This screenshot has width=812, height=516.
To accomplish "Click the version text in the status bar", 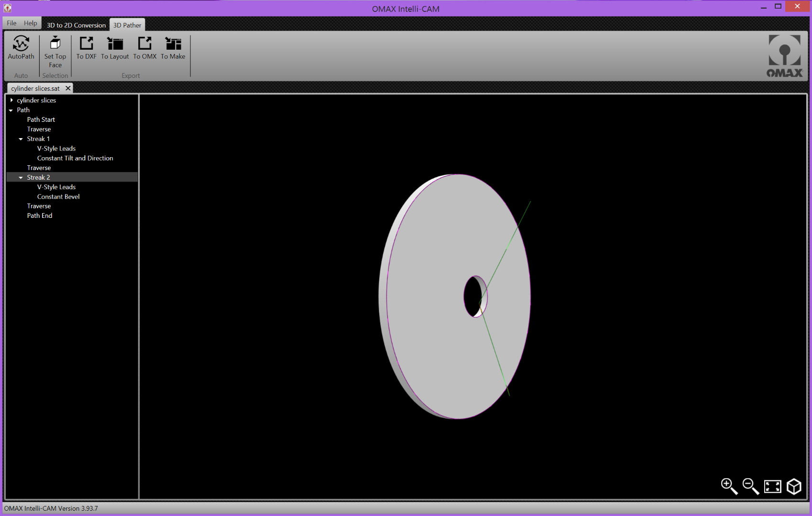I will pos(51,508).
